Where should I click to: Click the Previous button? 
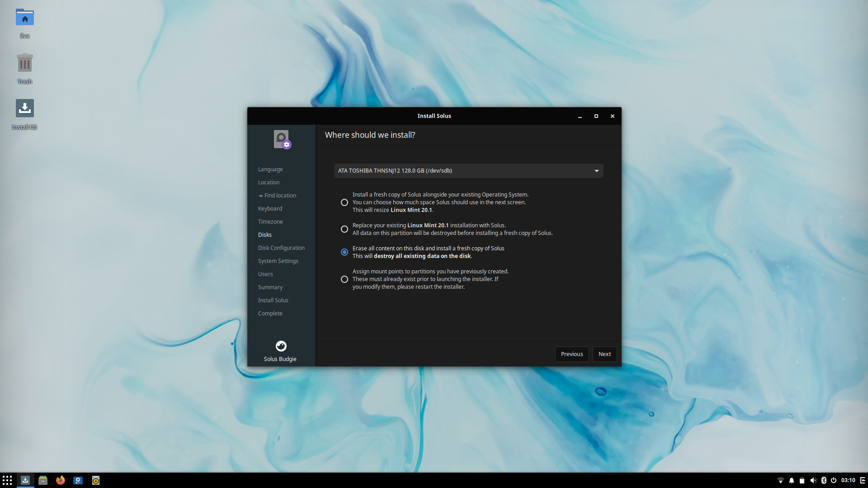pos(572,354)
